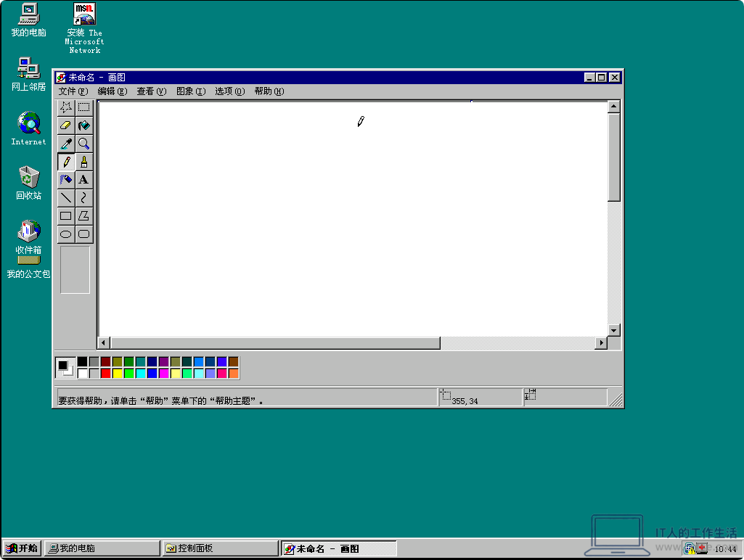Click the foreground/background color indicator box

(65, 368)
